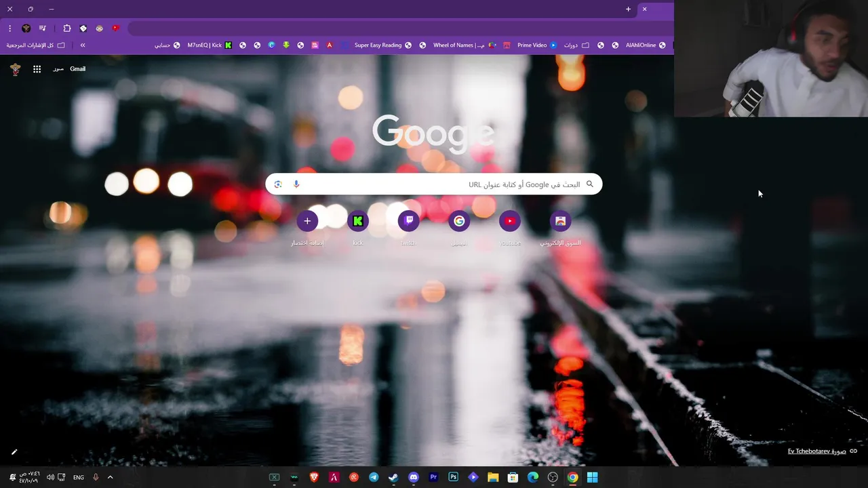868x488 pixels.
Task: Click the red YouTube extension icon in toolbar
Action: pos(115,28)
